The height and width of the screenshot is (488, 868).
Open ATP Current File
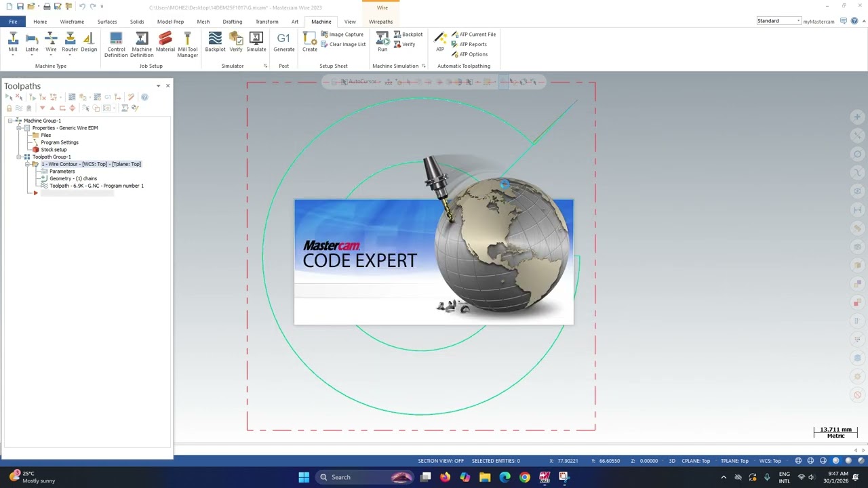coord(473,35)
